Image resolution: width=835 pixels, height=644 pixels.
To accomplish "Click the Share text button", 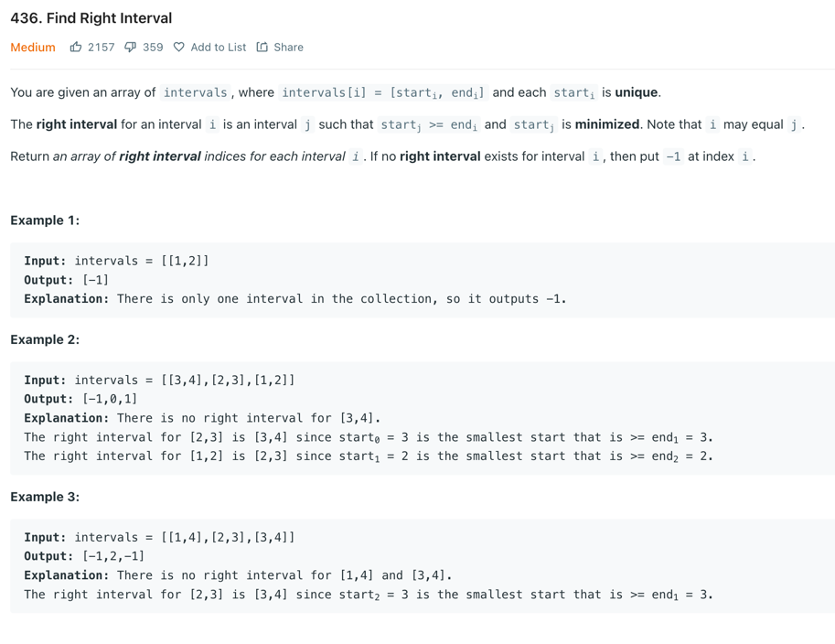I will tap(289, 47).
